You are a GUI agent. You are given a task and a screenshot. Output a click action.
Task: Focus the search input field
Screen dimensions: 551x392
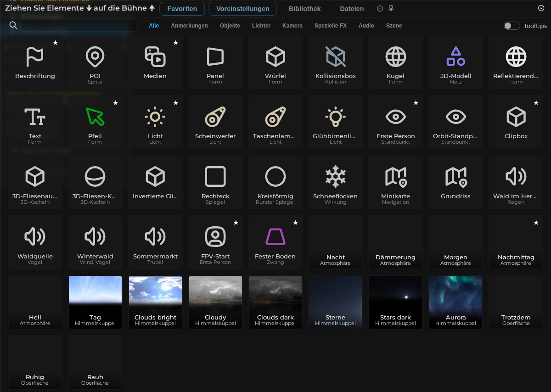[79, 26]
